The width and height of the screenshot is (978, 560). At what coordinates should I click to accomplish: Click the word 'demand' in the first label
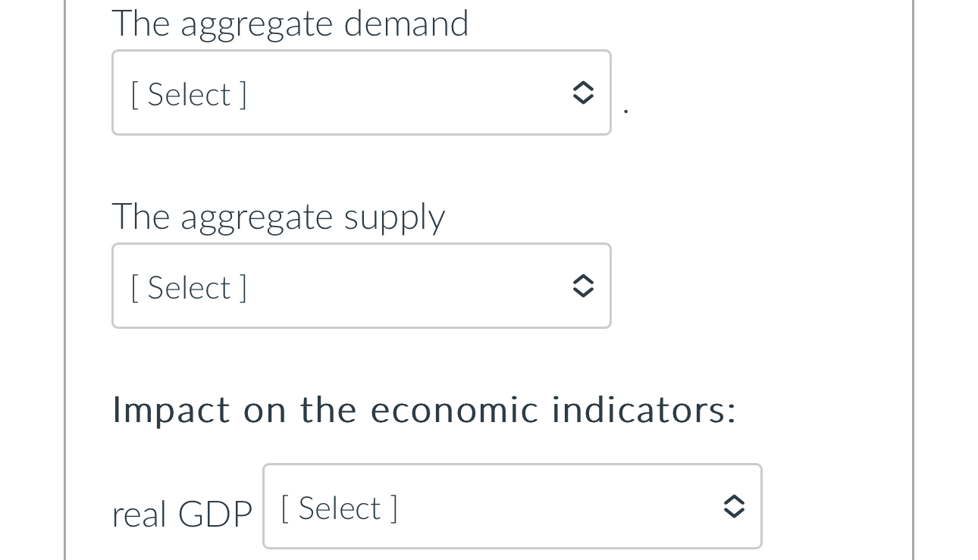[x=406, y=23]
